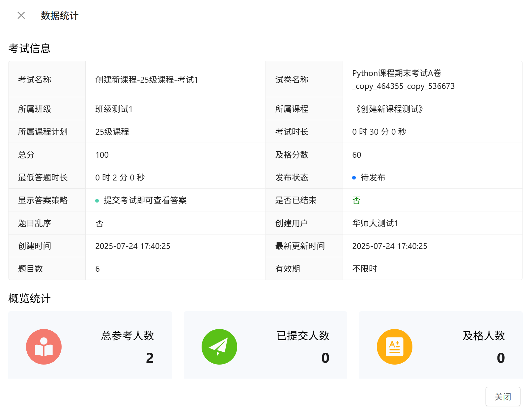Click the 已提交人数 statistic card title

pos(303,336)
